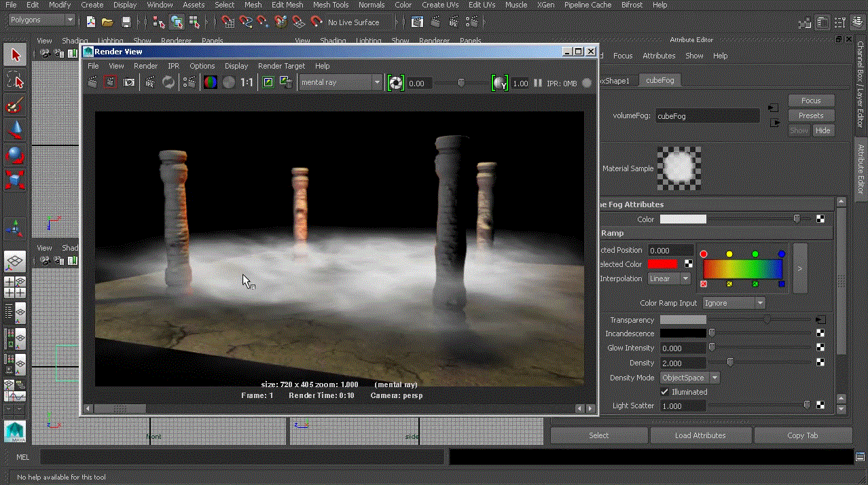Screen dimensions: 868x485
Task: Click the New Scene icon in main toolbar
Action: click(91, 22)
